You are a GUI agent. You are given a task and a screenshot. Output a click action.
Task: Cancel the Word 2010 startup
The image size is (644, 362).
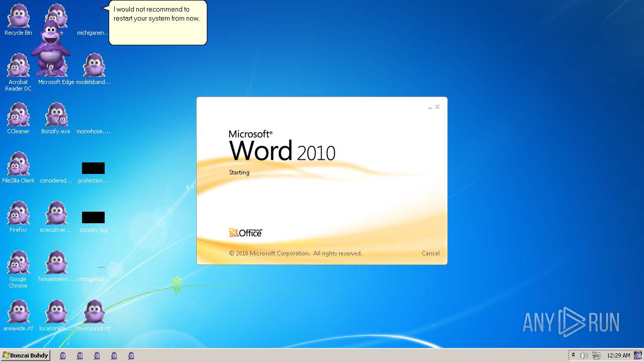430,253
